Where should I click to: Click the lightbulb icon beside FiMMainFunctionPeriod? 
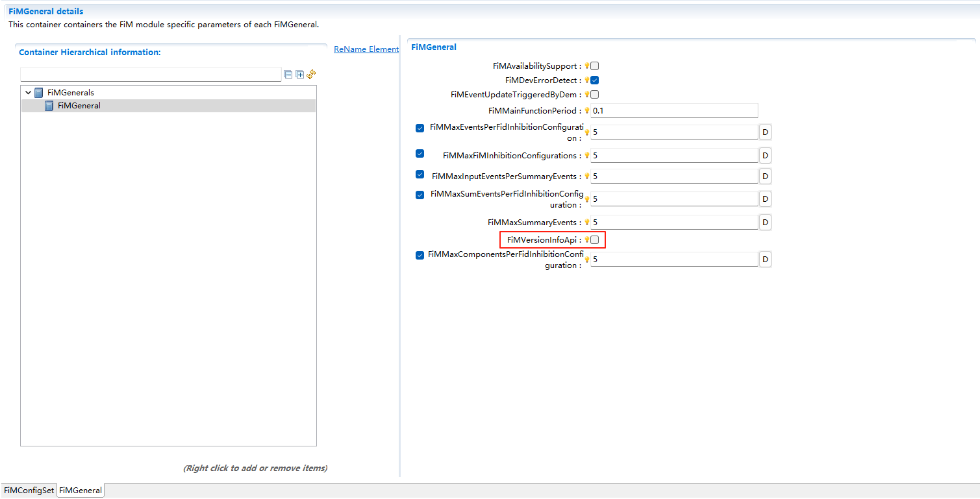tap(586, 110)
